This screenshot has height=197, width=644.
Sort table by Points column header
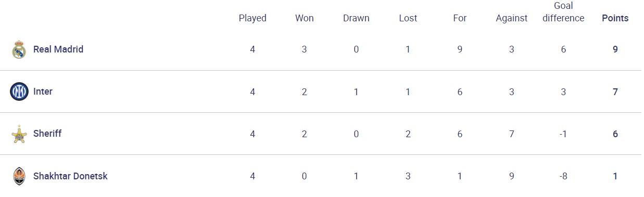(x=615, y=18)
